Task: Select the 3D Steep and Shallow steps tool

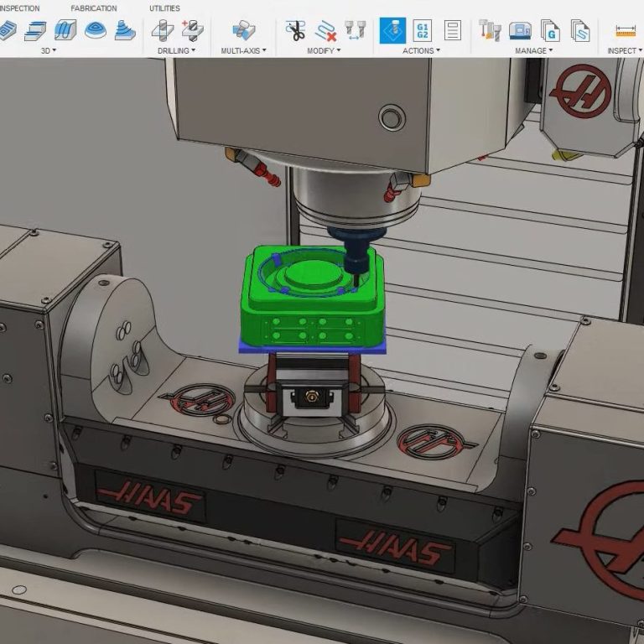Action: point(35,30)
